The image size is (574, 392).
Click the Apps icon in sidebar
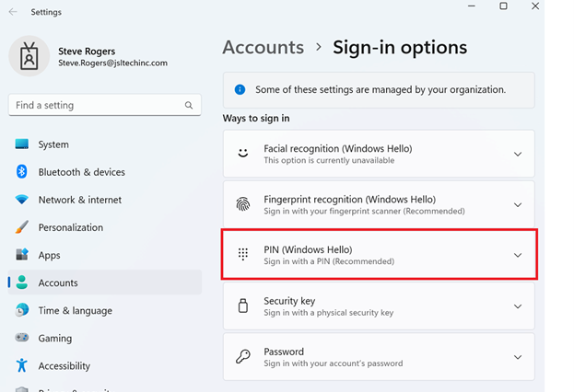pos(22,255)
